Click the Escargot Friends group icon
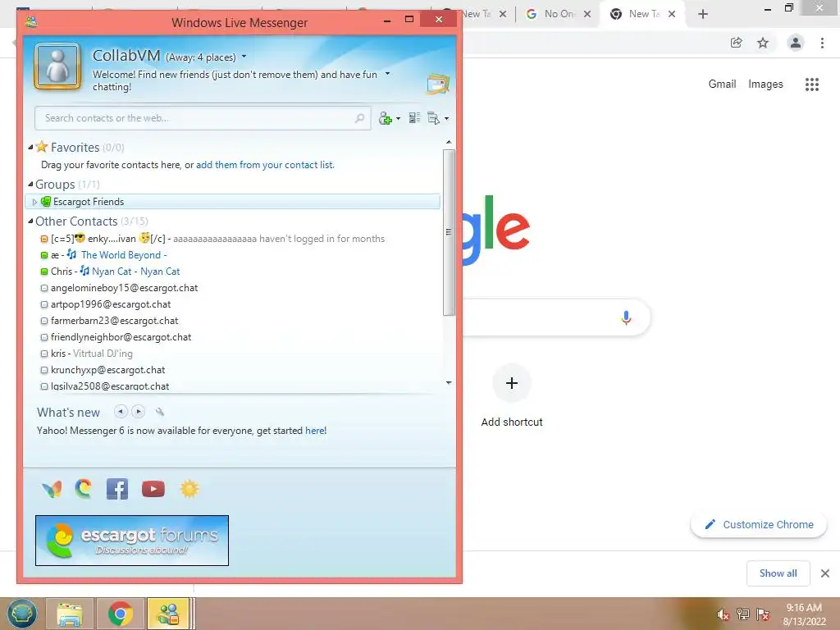Viewport: 840px width, 630px height. coord(46,202)
